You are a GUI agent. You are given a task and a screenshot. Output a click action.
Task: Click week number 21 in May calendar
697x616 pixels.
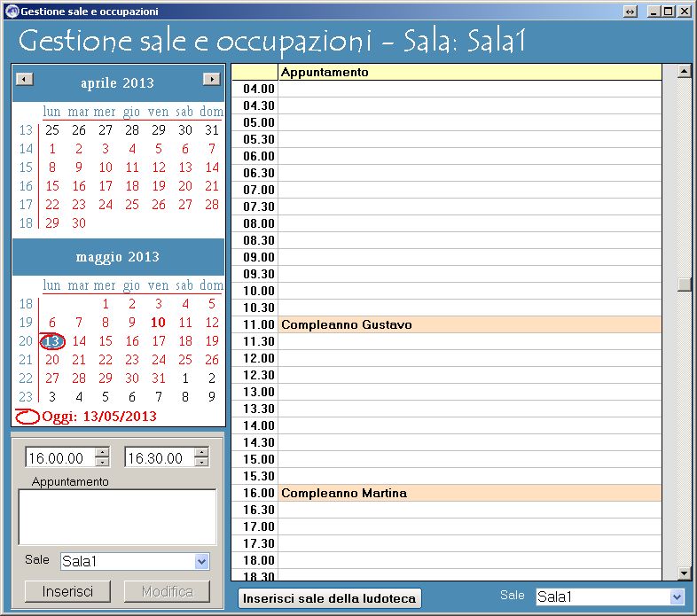pos(26,360)
